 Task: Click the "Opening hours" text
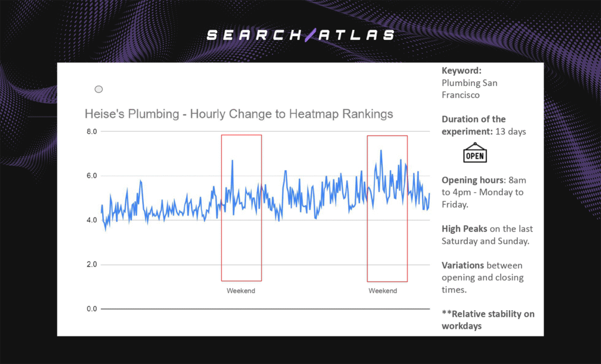473,180
